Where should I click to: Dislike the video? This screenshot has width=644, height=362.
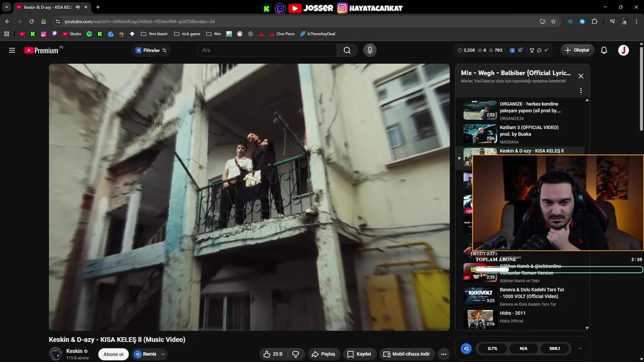296,354
